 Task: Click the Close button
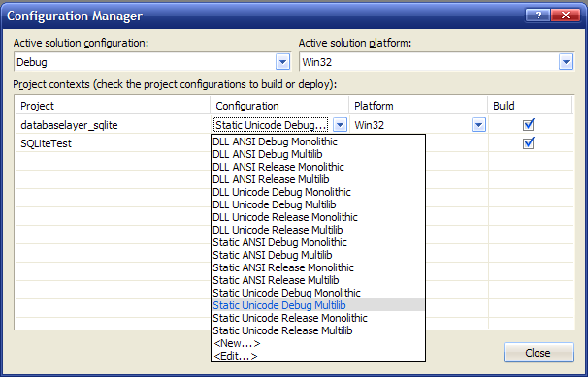pos(539,353)
